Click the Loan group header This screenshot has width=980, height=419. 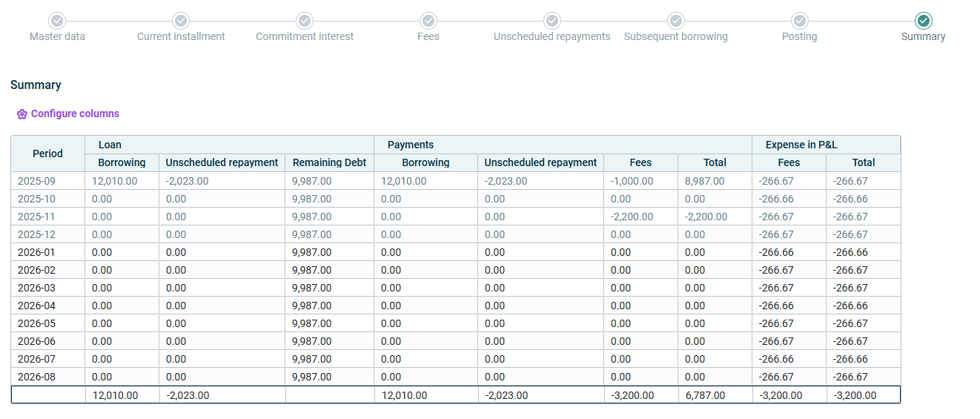(x=230, y=145)
